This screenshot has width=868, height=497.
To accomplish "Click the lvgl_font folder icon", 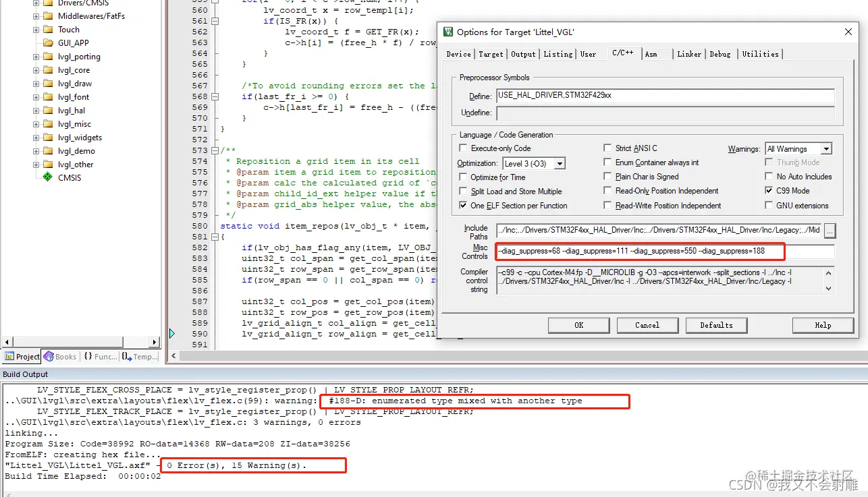I will [48, 97].
